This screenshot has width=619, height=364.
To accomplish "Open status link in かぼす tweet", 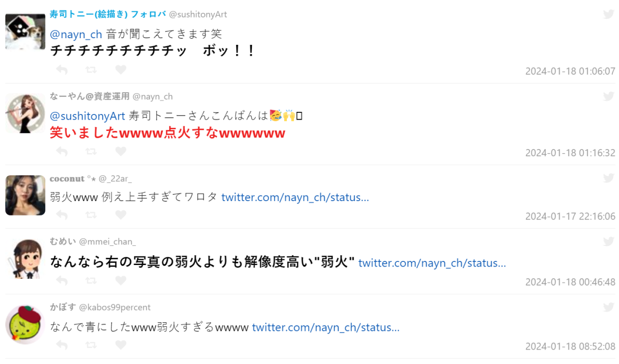I will (325, 327).
